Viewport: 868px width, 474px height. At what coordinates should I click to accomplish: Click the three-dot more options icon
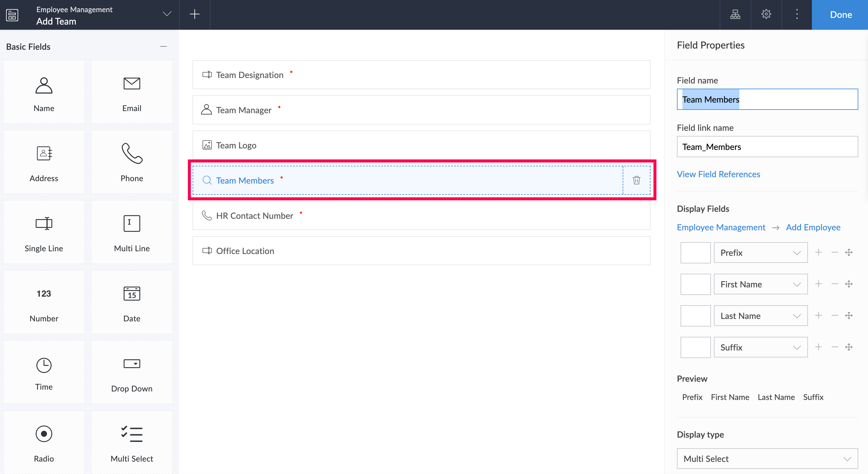796,15
